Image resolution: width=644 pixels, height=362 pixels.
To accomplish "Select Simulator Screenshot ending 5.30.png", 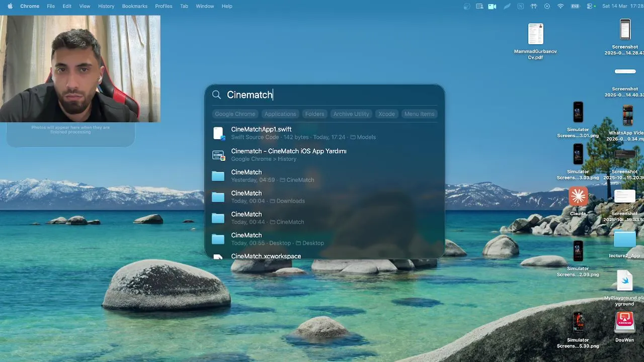I will coord(578,330).
